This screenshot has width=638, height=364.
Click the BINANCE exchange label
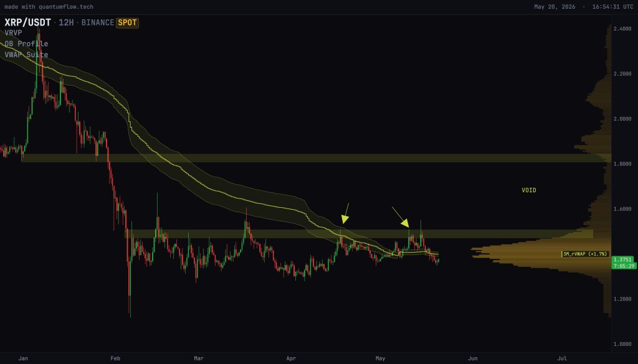[x=98, y=22]
